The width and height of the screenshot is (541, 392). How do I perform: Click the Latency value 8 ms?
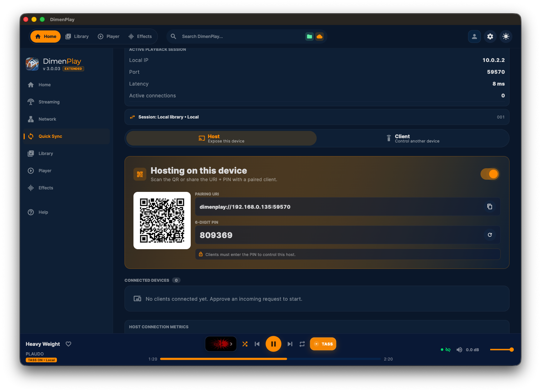[498, 84]
